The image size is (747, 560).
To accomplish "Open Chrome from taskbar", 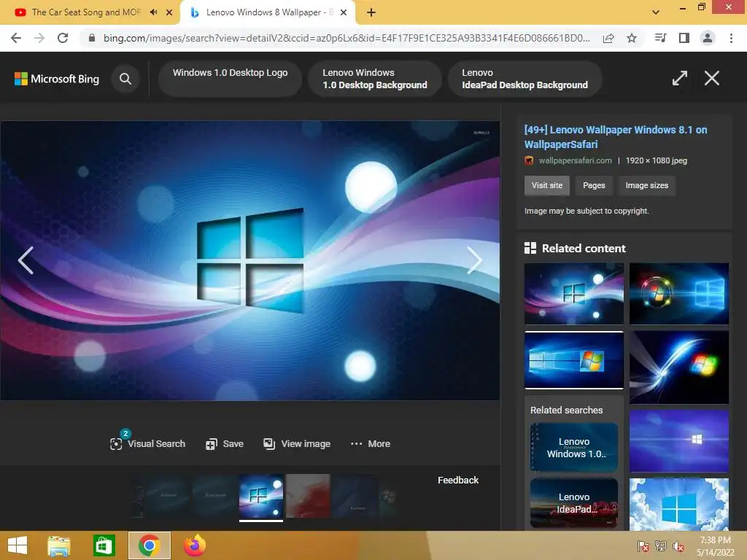I will [x=149, y=545].
